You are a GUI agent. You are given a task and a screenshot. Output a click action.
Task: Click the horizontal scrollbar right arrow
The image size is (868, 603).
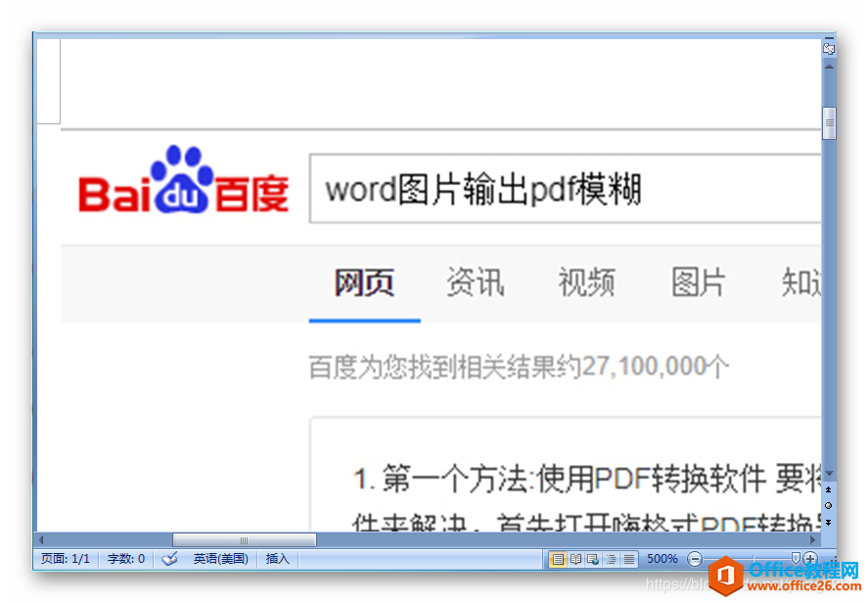[x=812, y=539]
